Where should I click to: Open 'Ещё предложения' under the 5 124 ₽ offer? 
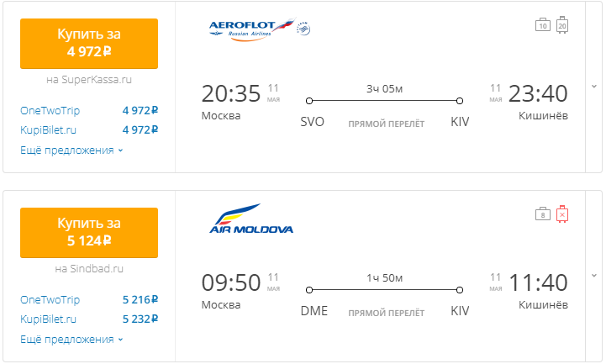71,340
